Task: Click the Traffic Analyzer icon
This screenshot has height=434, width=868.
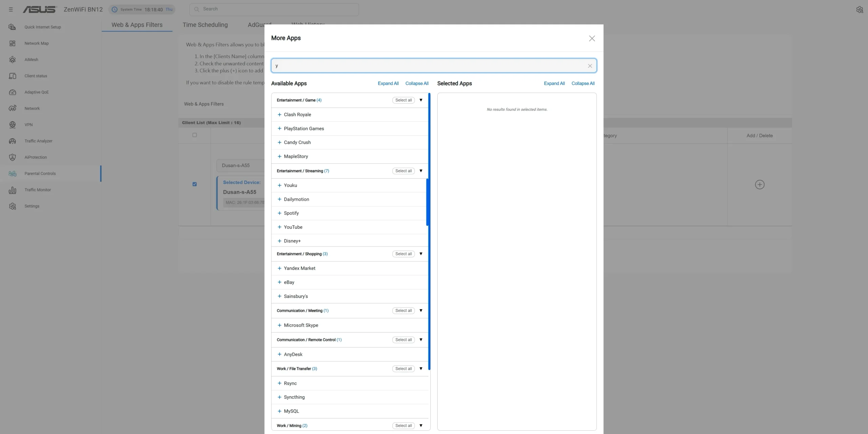Action: (x=12, y=141)
